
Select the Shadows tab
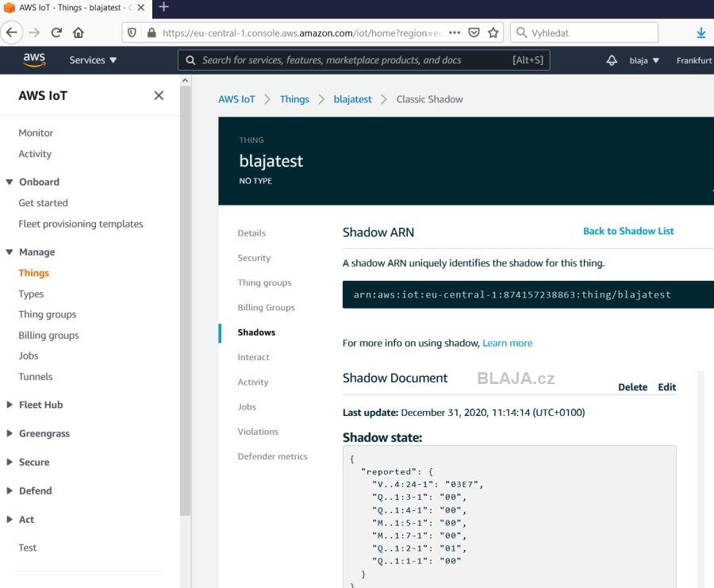256,332
